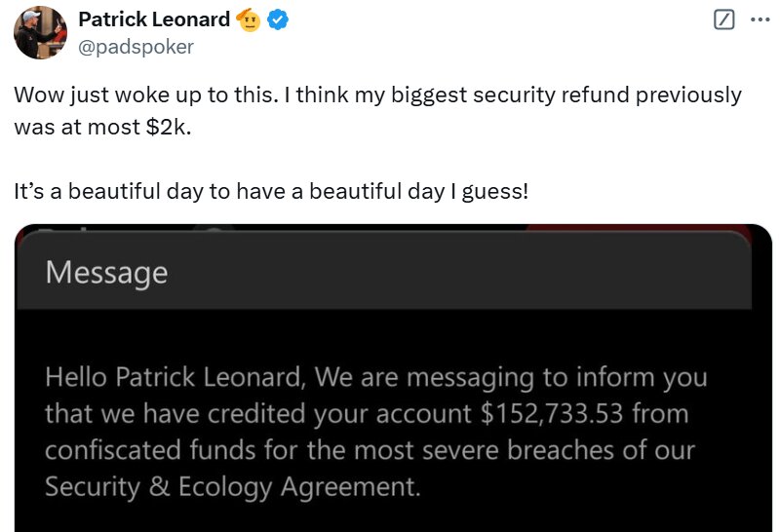Open the embedded message screenshot image
The width and height of the screenshot is (780, 532).
[393, 390]
